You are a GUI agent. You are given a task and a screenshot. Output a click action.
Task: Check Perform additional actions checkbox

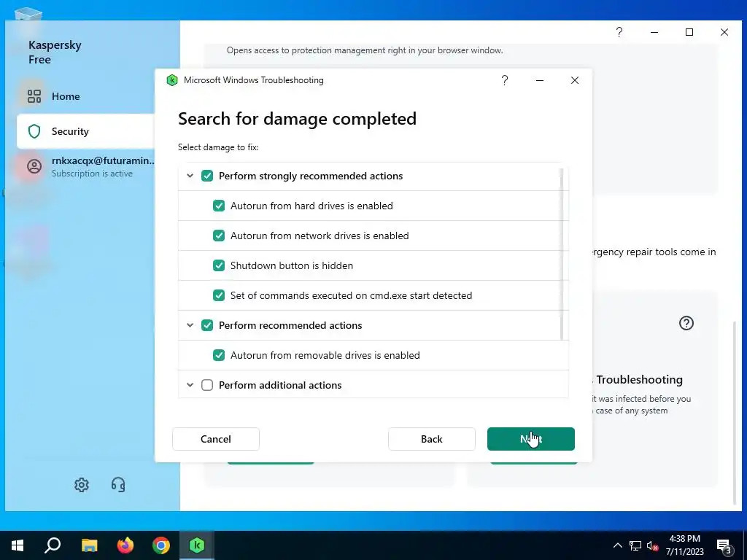207,385
